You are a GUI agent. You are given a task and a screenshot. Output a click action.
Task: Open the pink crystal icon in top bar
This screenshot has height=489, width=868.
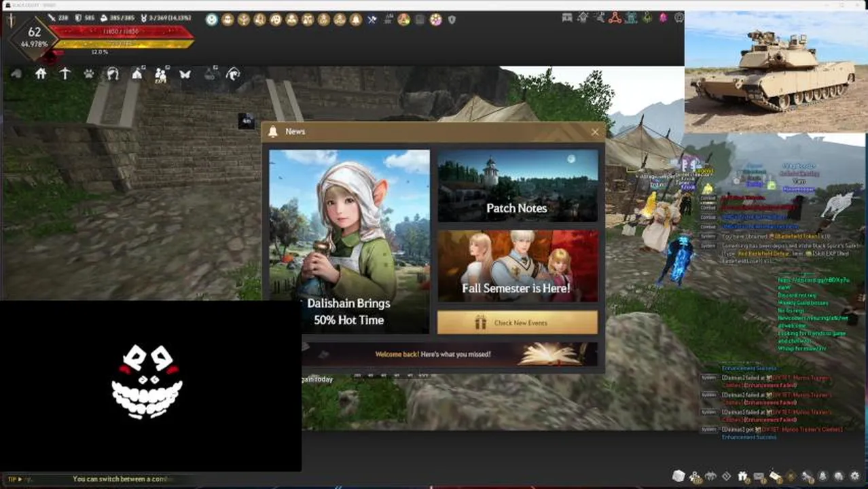(663, 18)
